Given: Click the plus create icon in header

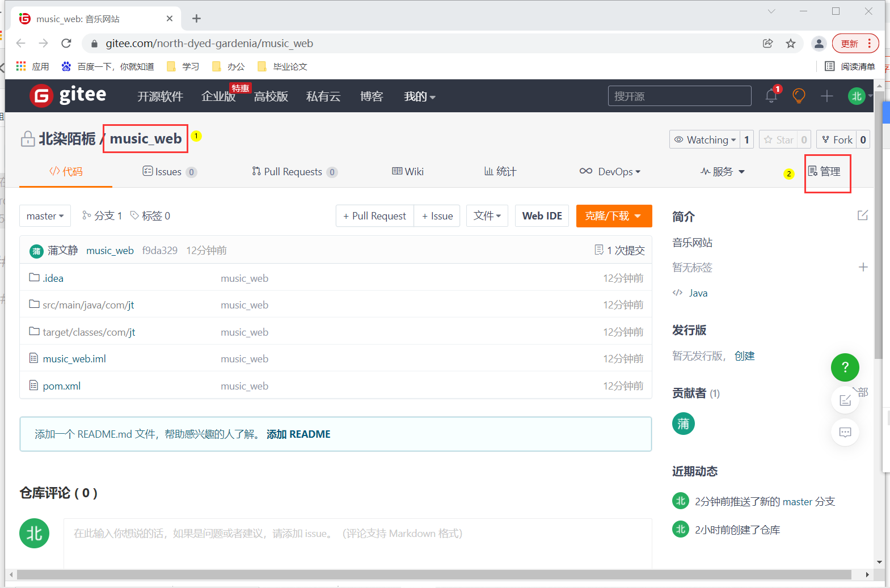Looking at the screenshot, I should click(826, 96).
